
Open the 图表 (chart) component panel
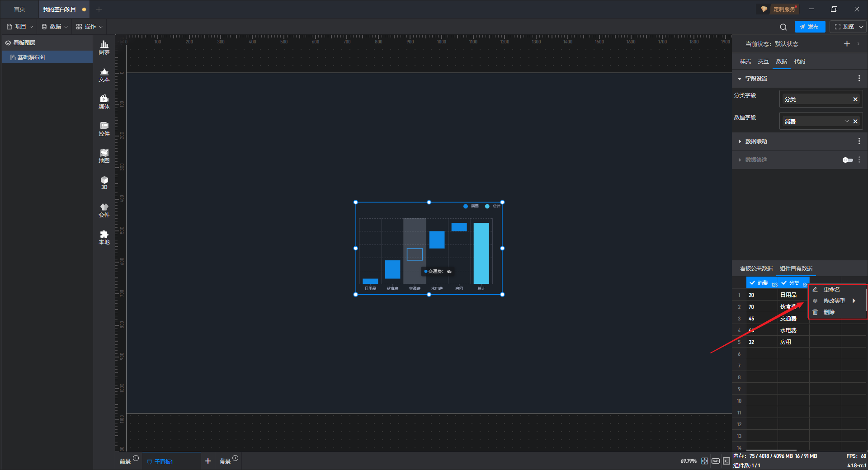point(104,47)
